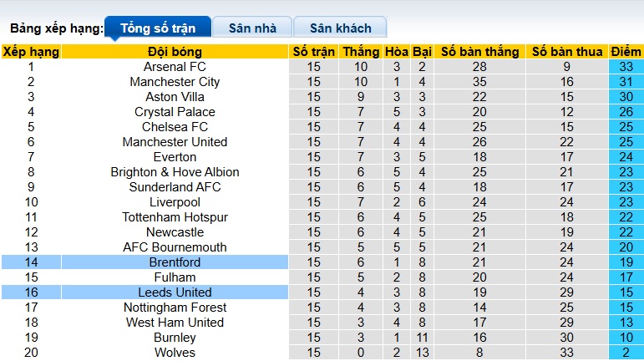
Task: Click the Điểm column header
Action: point(626,52)
